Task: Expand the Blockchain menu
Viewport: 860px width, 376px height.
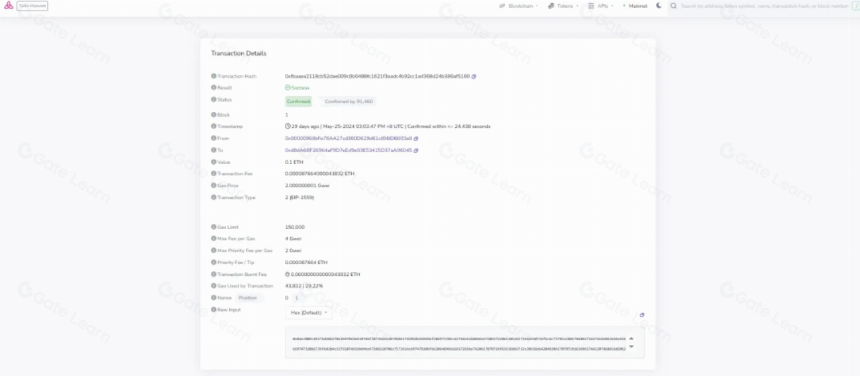Action: pyautogui.click(x=519, y=6)
